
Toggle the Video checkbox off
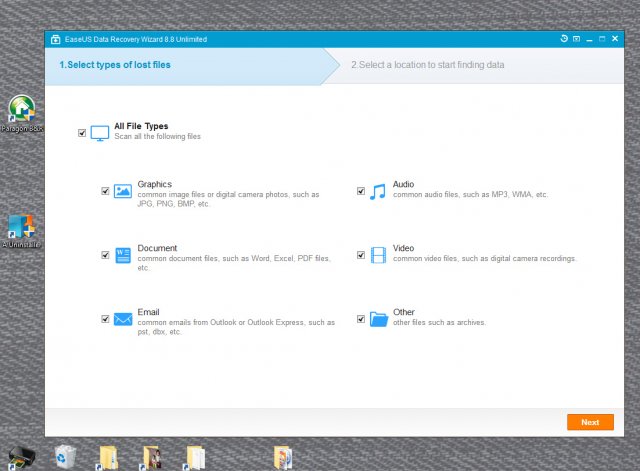click(361, 255)
